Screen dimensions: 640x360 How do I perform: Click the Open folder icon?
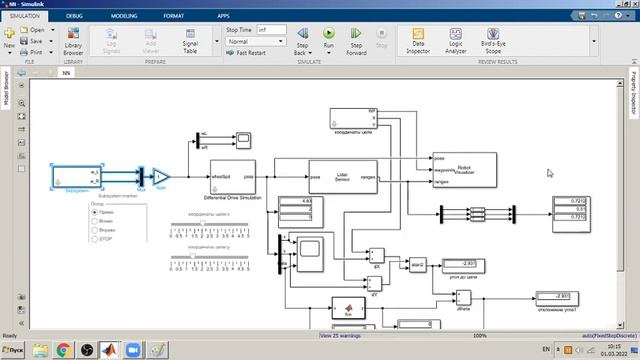pos(24,30)
